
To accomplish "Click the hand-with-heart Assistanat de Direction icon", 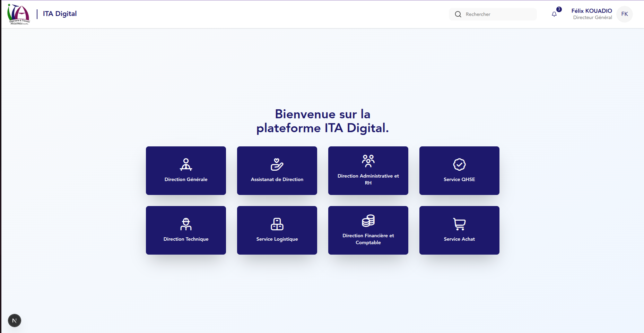I will (277, 164).
